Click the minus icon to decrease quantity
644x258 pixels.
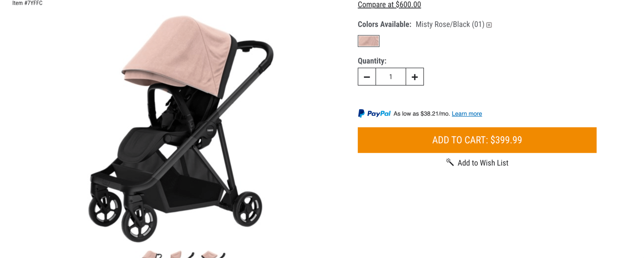(x=367, y=77)
